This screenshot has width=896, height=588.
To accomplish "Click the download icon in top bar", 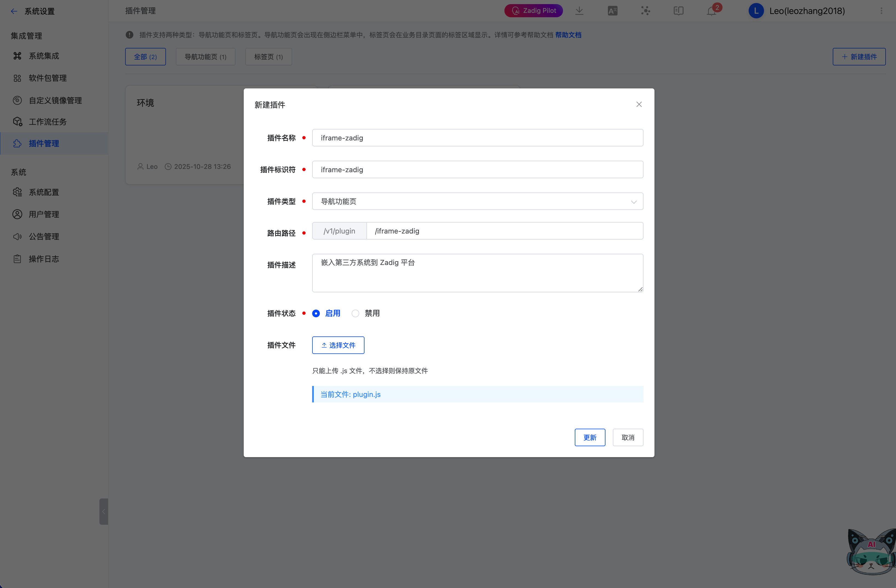I will [579, 11].
